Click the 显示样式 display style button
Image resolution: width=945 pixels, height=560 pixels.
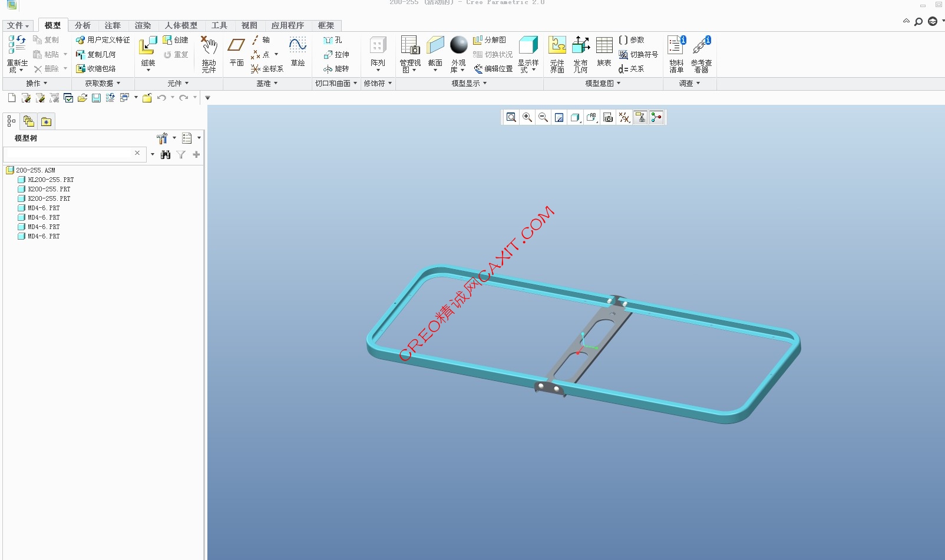click(x=528, y=54)
